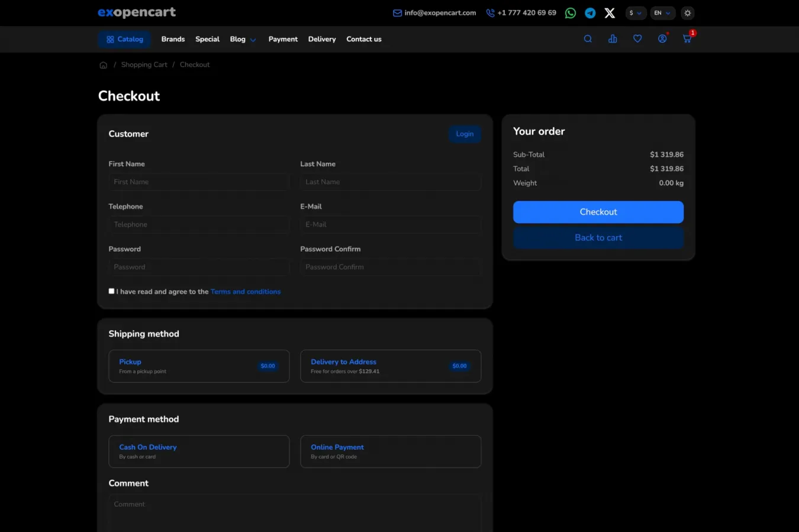The width and height of the screenshot is (799, 532).
Task: Open the EN language dropdown
Action: point(662,13)
